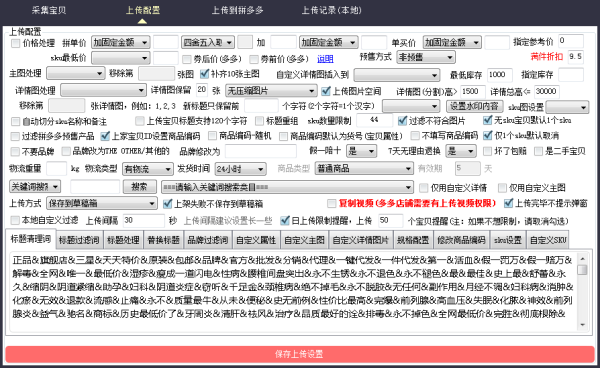Enable 本地自定义过滤 checkbox
The image size is (600, 368).
click(x=15, y=220)
